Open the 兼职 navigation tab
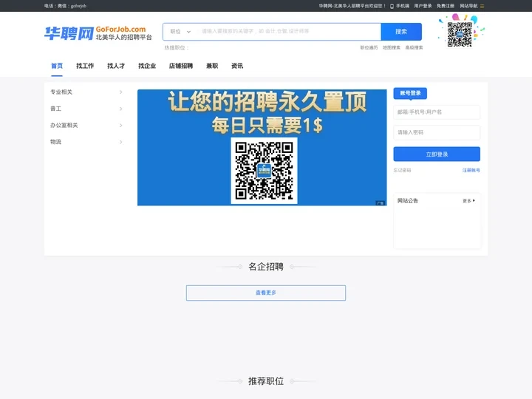532x399 pixels. (x=212, y=66)
